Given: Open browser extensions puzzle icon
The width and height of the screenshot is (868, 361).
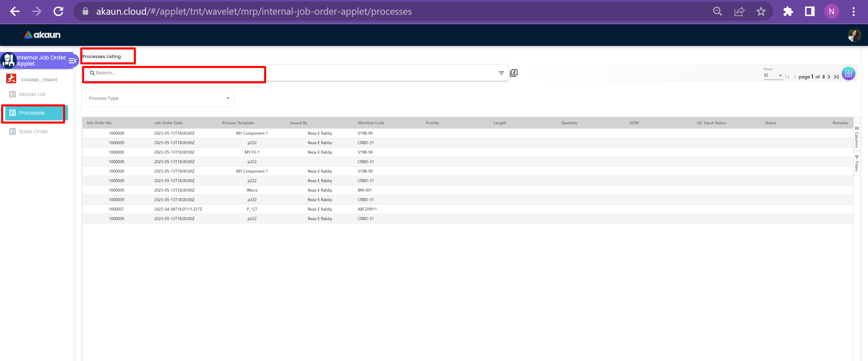Looking at the screenshot, I should [788, 12].
